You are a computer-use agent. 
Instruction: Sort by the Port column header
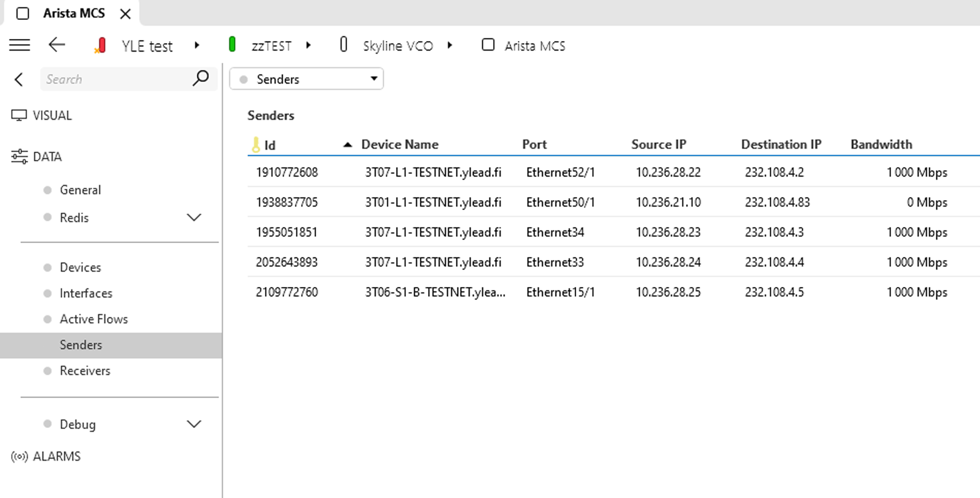click(x=534, y=144)
